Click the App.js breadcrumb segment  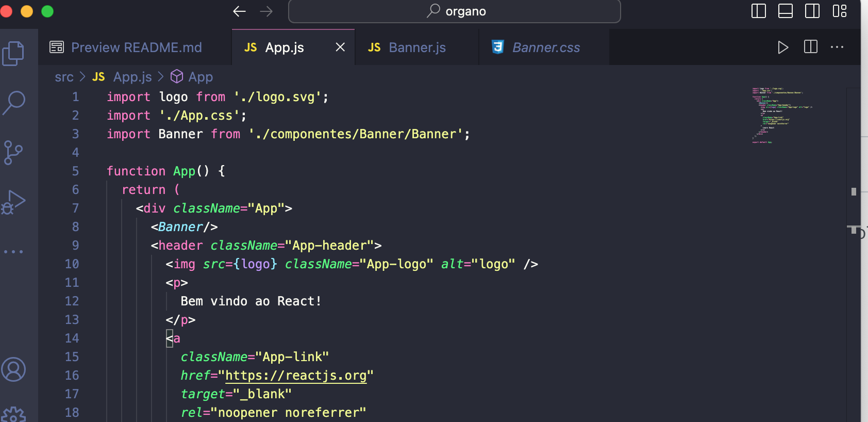122,77
